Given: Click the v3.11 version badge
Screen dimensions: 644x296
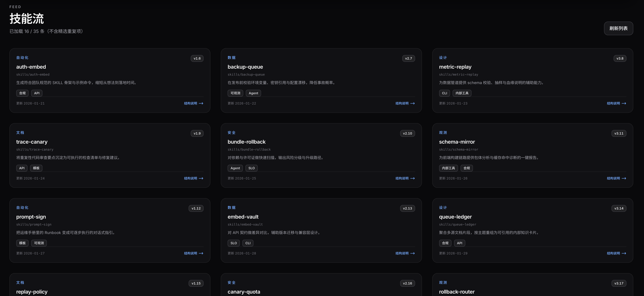Looking at the screenshot, I should point(619,133).
